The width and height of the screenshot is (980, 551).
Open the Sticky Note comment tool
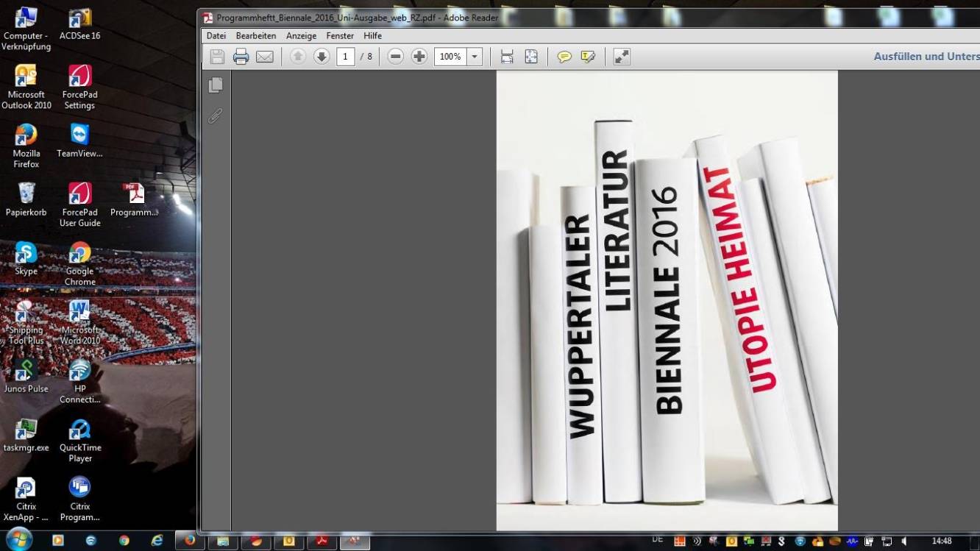pyautogui.click(x=564, y=56)
